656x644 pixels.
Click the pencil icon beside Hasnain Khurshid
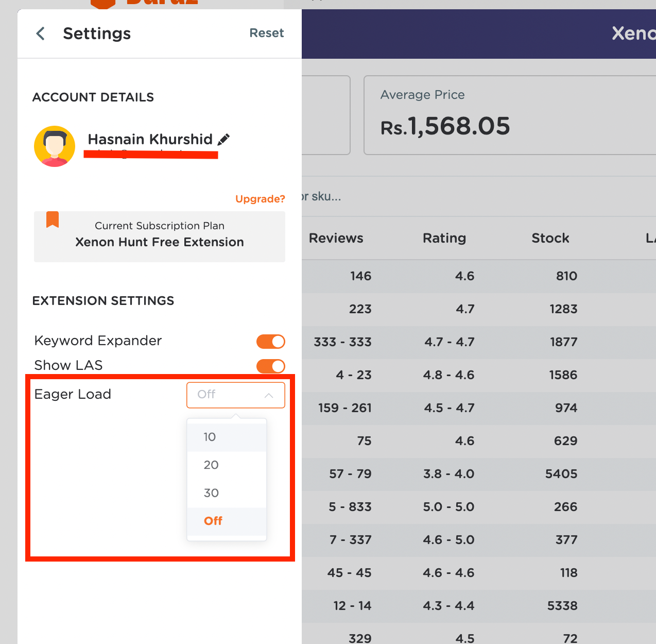[223, 140]
